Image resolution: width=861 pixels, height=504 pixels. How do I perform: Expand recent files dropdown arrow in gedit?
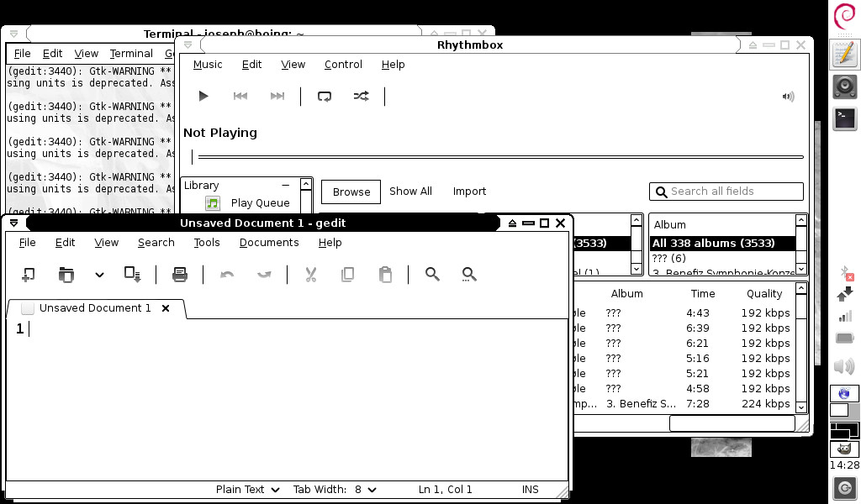click(99, 275)
